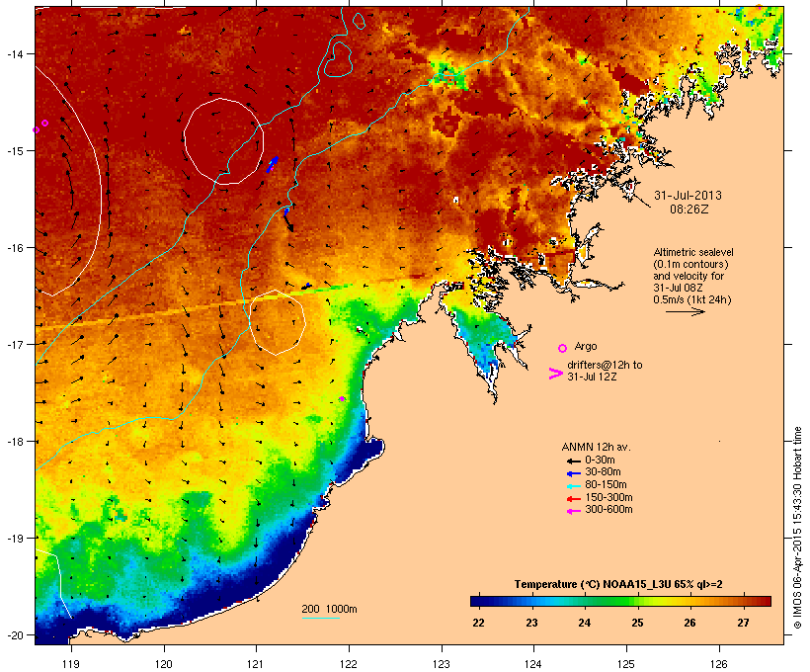Click the cyan 80-150m legend arrow
Image resolution: width=810 pixels, height=672 pixels.
pos(573,486)
